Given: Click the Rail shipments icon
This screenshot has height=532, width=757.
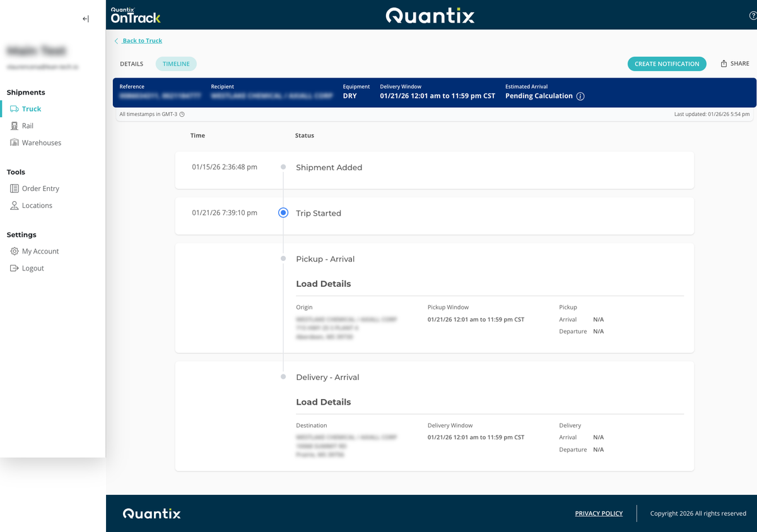Looking at the screenshot, I should coord(15,126).
